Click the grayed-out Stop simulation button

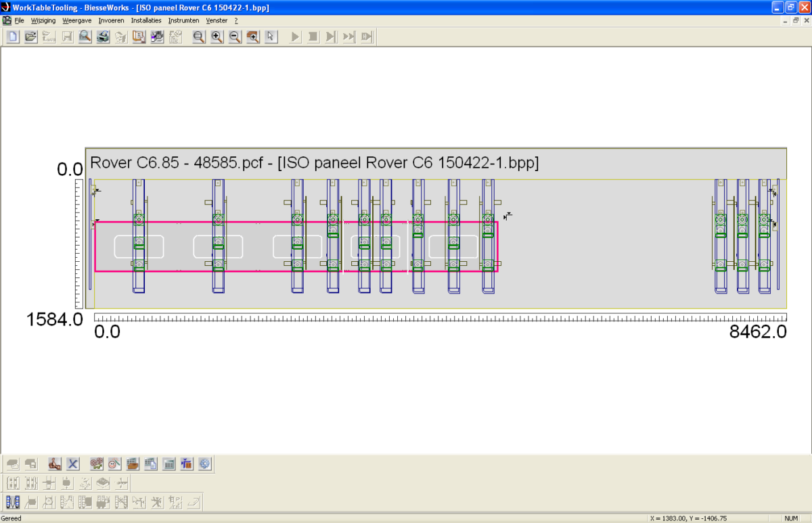[x=313, y=37]
